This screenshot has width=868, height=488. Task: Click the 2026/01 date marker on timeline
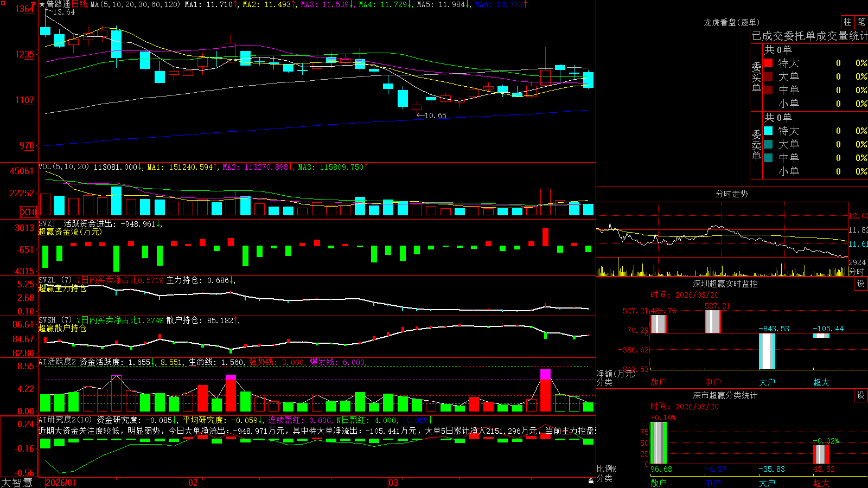pos(61,483)
